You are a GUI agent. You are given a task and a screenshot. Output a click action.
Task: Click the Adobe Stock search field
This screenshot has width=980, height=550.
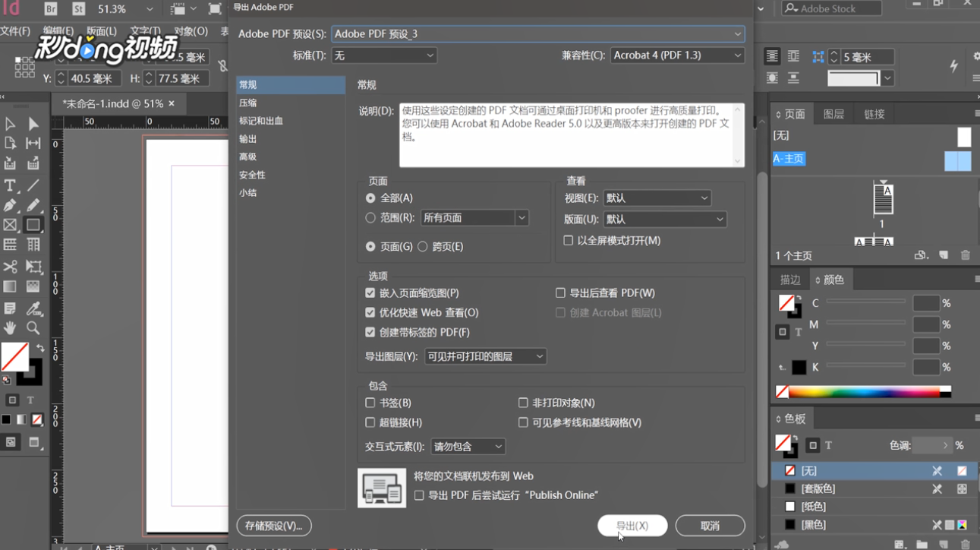point(832,8)
